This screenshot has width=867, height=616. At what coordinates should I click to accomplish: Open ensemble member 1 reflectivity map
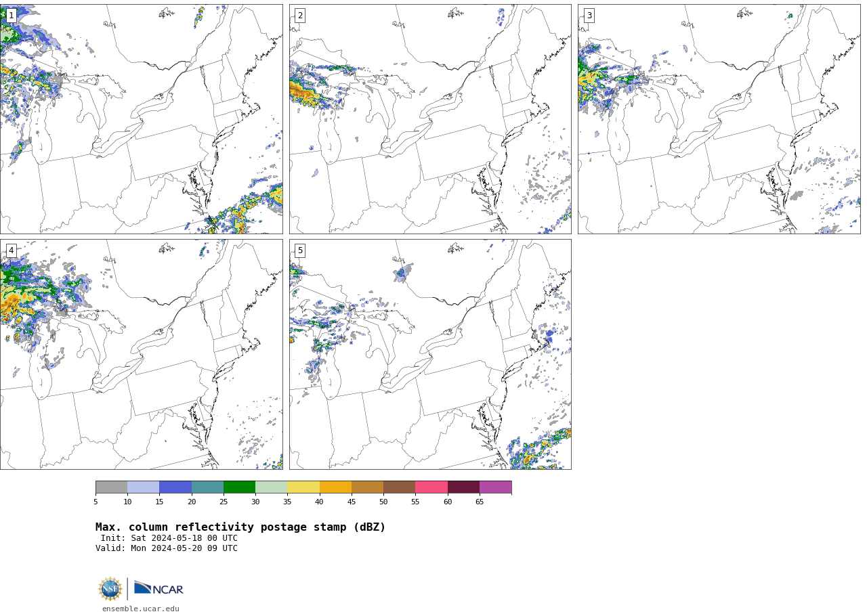pos(141,119)
